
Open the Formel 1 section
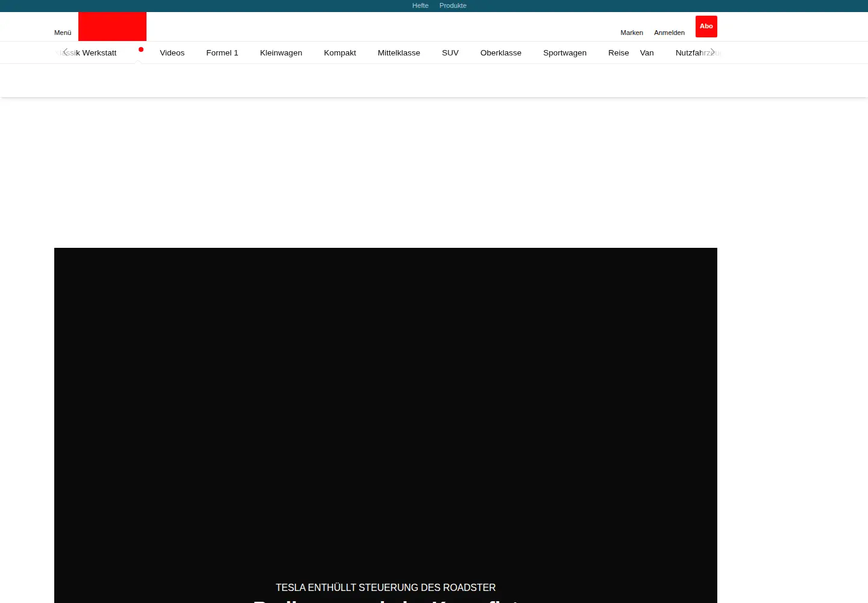[222, 53]
